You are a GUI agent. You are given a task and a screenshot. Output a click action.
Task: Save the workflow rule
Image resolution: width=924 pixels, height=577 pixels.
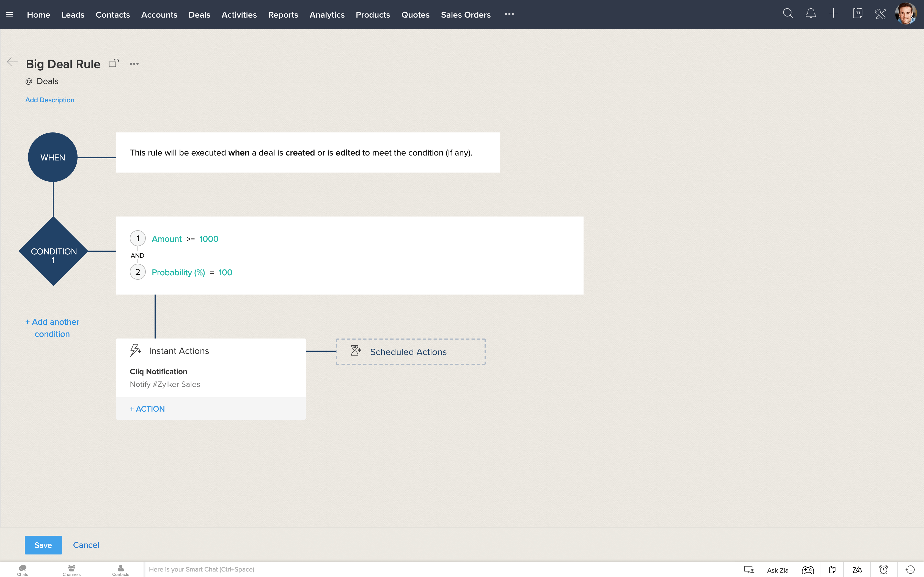43,545
